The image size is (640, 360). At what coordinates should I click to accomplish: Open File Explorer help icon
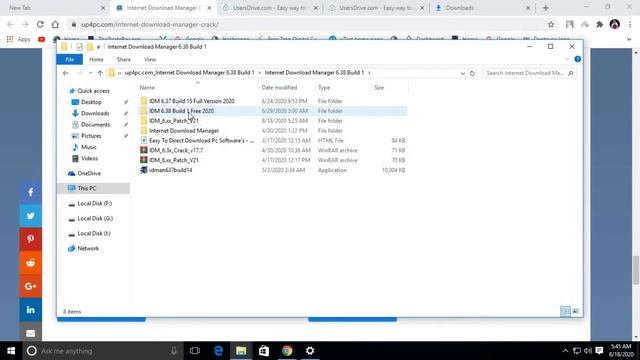pos(578,60)
